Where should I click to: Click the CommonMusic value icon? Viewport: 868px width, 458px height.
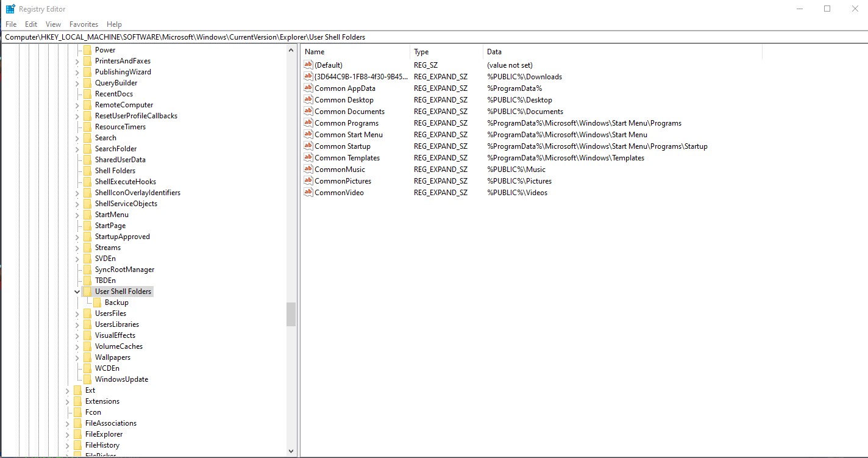pos(308,170)
